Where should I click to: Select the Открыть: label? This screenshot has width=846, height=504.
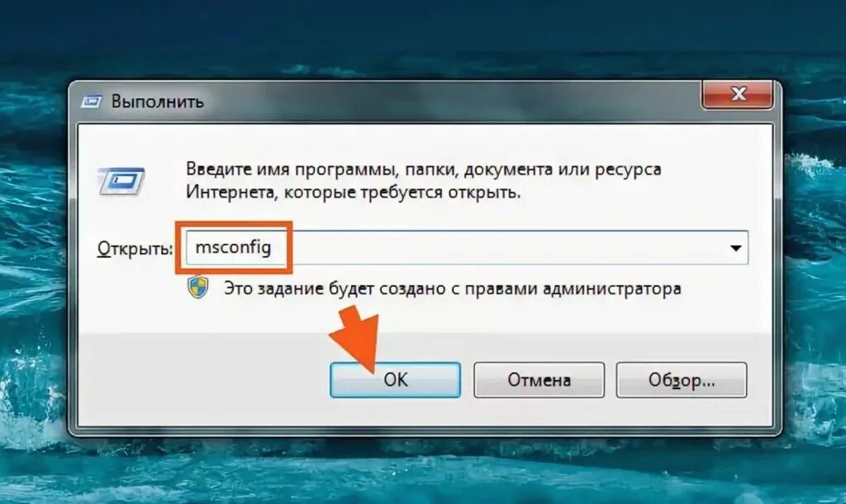[x=135, y=248]
